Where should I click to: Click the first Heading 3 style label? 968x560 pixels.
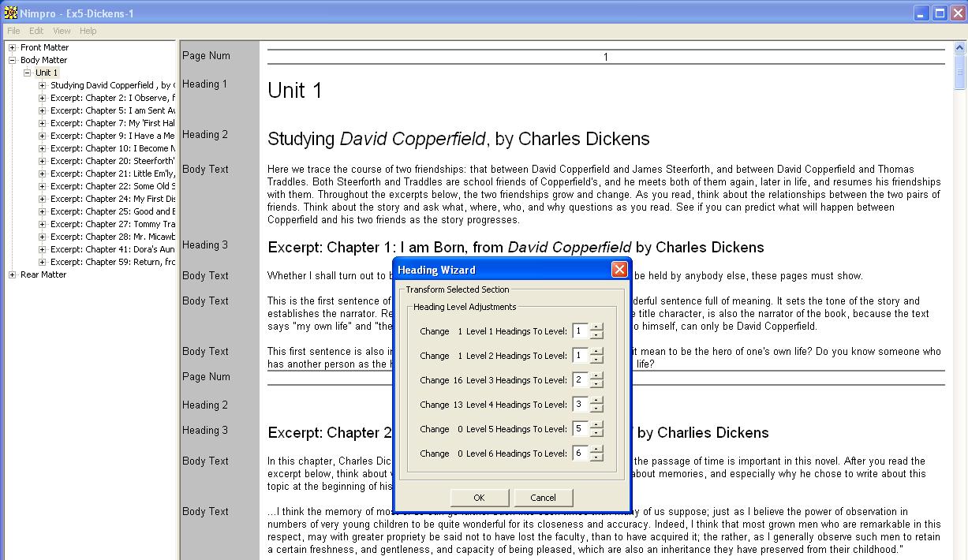pyautogui.click(x=204, y=245)
